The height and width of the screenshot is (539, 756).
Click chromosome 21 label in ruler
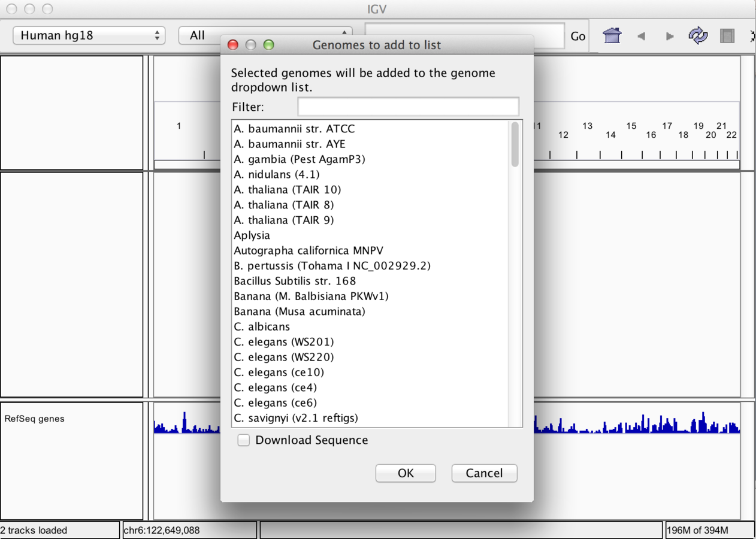[x=721, y=126]
